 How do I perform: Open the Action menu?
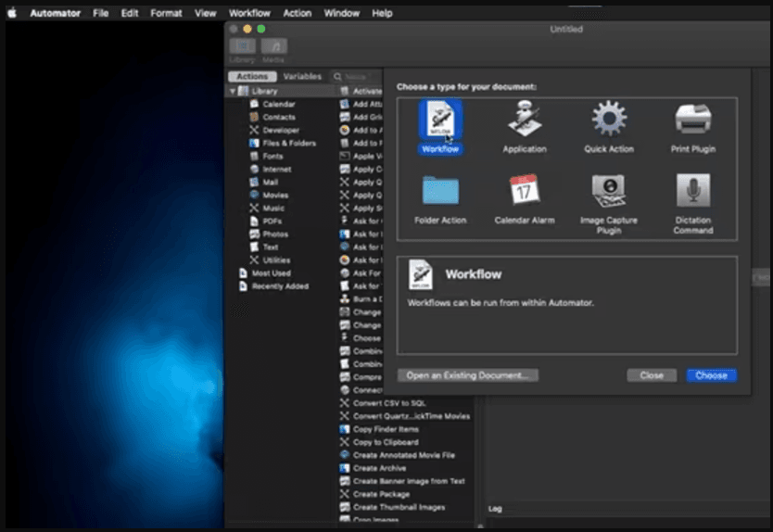298,13
